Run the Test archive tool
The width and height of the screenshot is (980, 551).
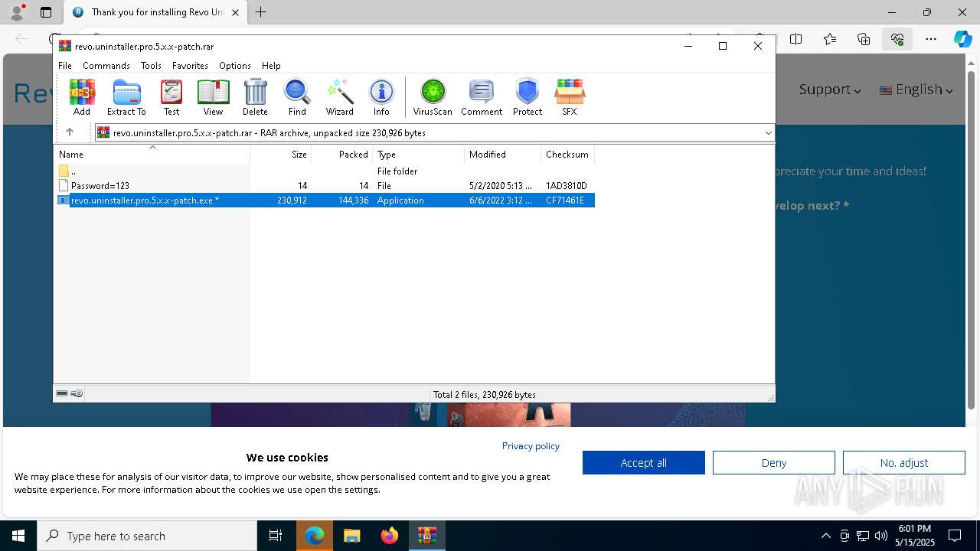pyautogui.click(x=171, y=97)
